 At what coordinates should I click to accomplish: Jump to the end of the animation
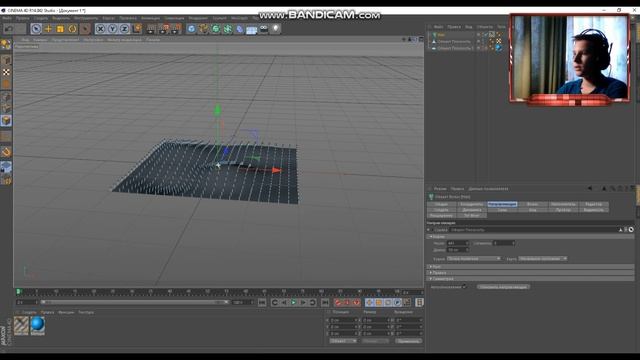tap(325, 302)
